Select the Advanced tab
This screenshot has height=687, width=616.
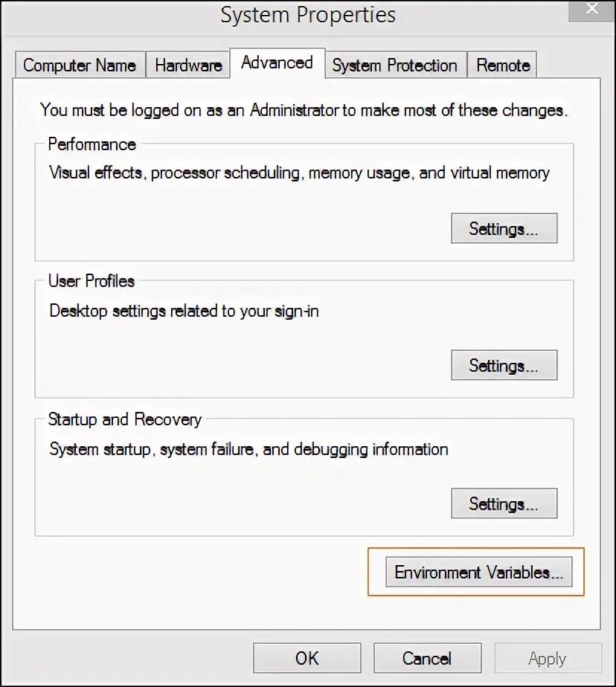tap(277, 62)
